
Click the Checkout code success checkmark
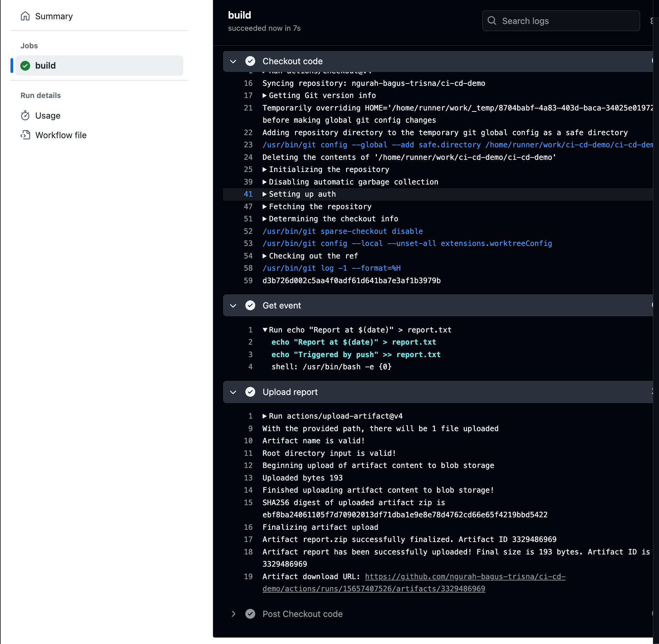(x=250, y=61)
